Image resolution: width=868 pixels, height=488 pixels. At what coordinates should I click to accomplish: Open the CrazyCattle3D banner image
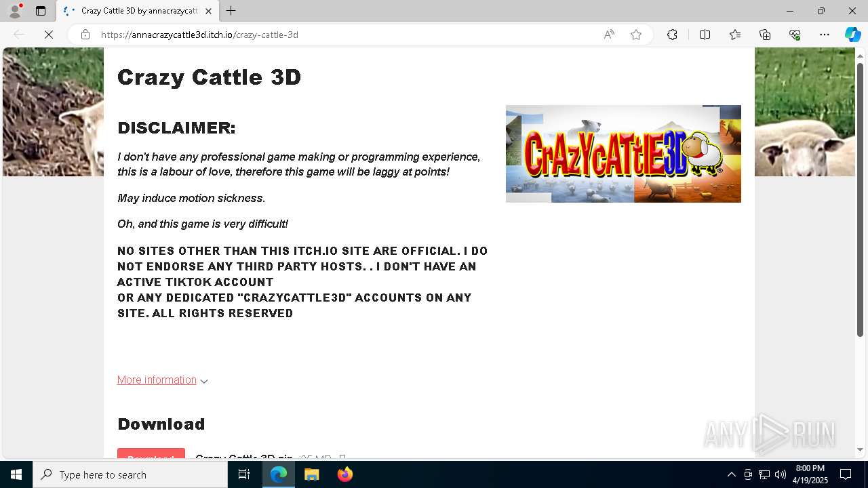[623, 154]
